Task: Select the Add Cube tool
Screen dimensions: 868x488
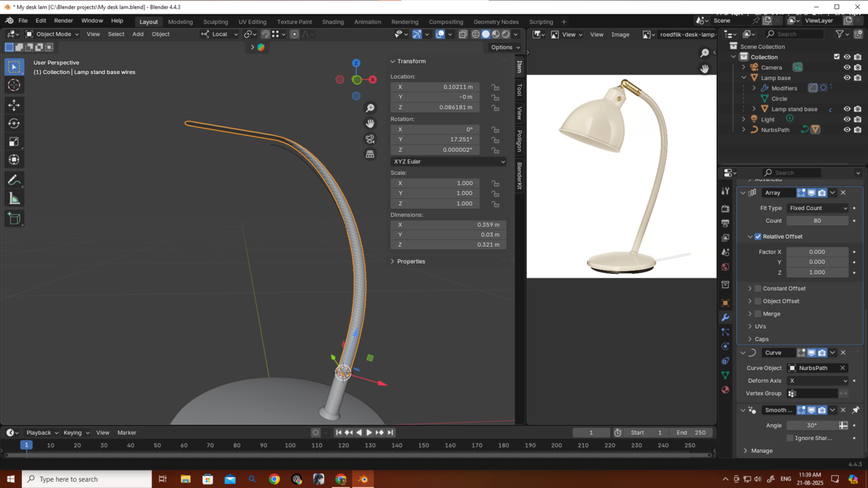Action: (14, 218)
